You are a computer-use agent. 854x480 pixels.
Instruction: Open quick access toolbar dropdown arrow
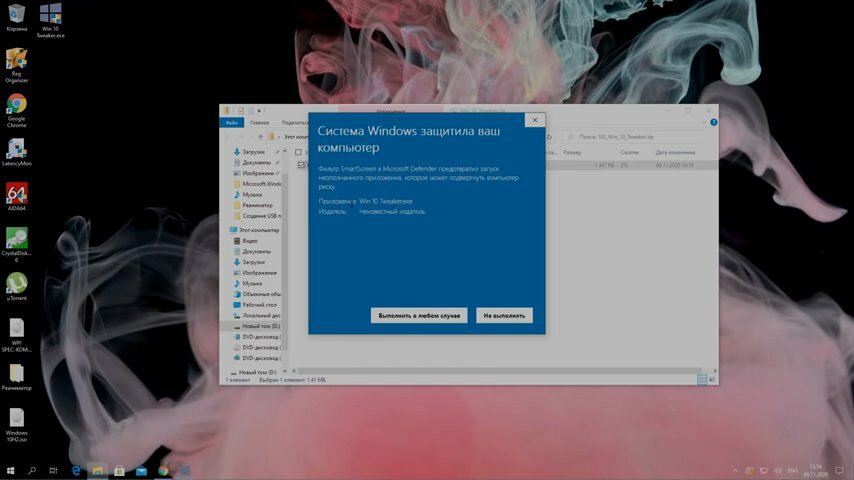point(259,111)
